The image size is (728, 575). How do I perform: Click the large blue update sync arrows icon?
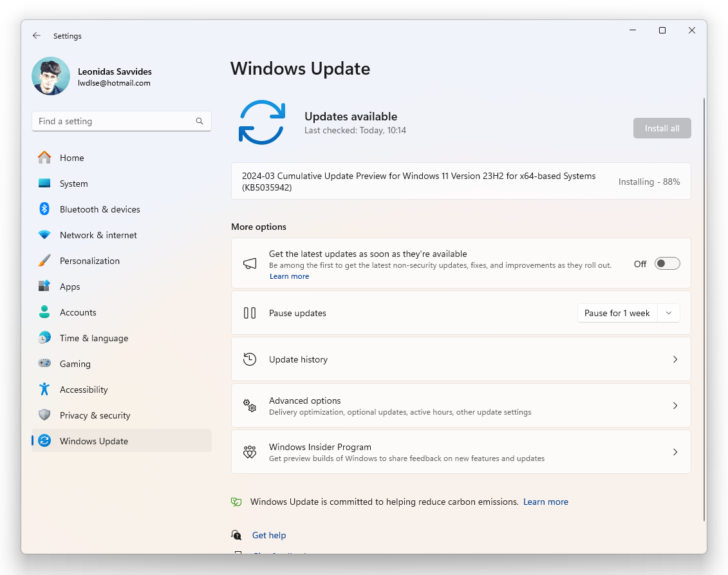tap(262, 122)
